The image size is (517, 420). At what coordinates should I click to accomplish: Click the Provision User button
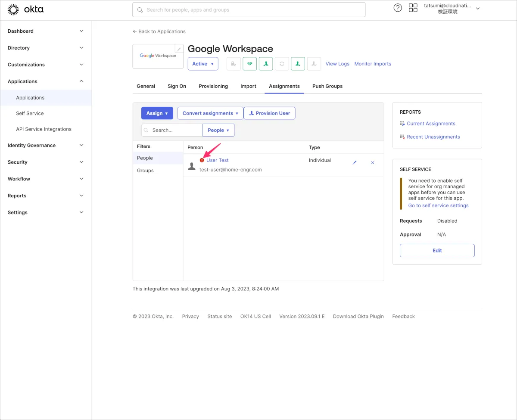point(269,113)
